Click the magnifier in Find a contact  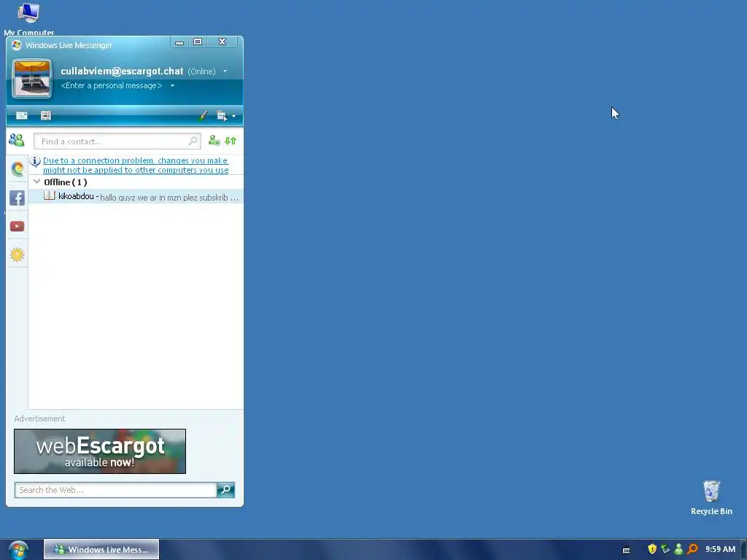193,141
